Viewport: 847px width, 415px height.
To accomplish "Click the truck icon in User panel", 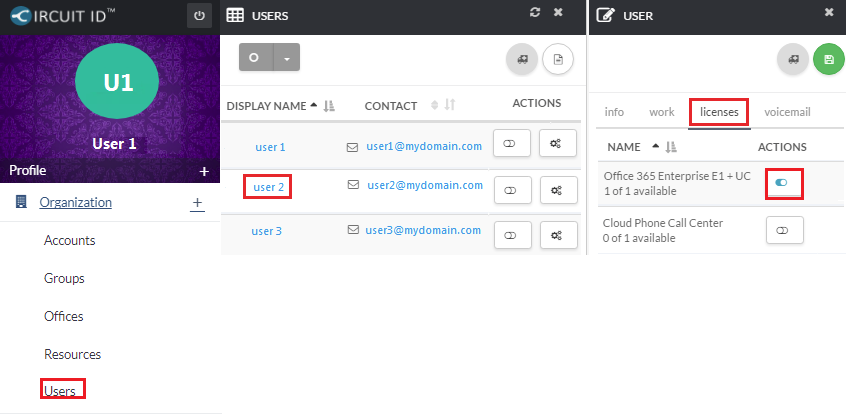I will point(793,60).
